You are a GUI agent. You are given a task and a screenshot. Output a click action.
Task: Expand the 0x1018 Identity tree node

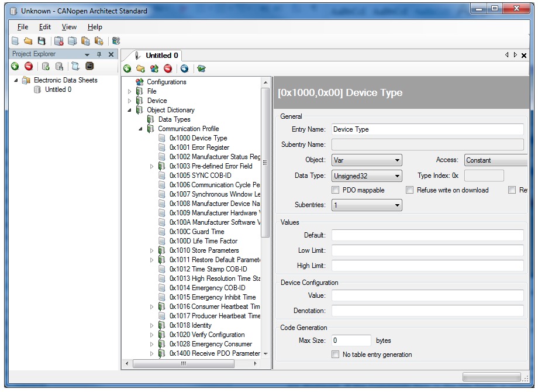click(x=152, y=326)
